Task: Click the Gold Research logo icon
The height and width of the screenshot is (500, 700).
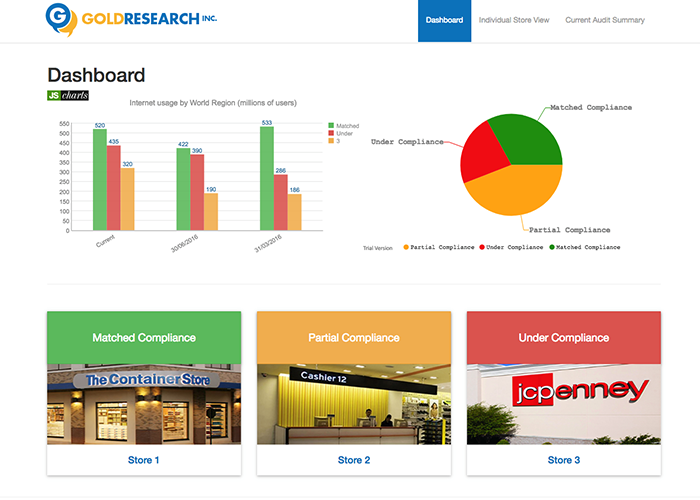Action: (x=61, y=18)
